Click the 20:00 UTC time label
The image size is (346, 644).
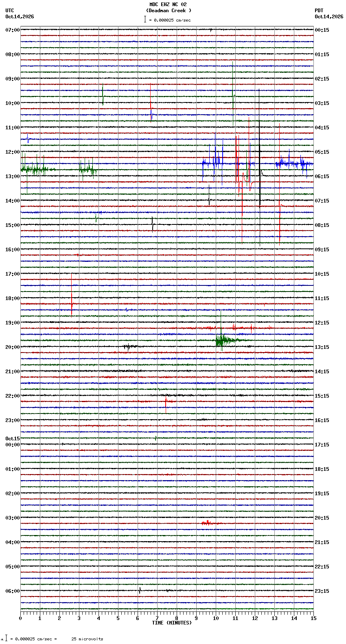[13, 347]
